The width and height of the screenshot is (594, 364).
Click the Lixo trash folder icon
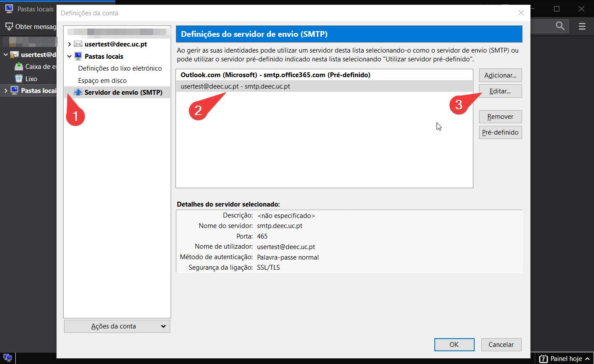pyautogui.click(x=19, y=79)
